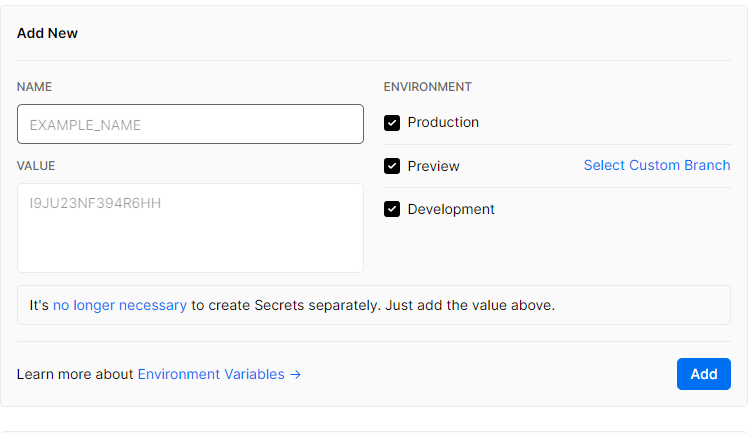Click the arrow icon after Environment Variables
752x433 pixels.
pos(295,374)
